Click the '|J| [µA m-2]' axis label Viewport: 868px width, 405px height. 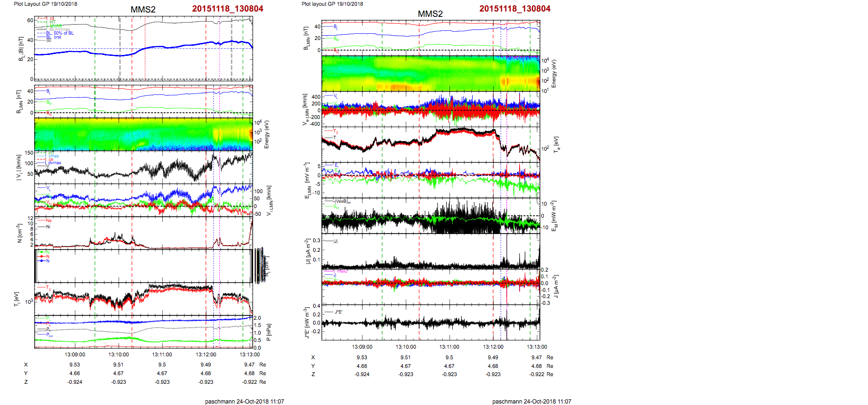pyautogui.click(x=307, y=251)
